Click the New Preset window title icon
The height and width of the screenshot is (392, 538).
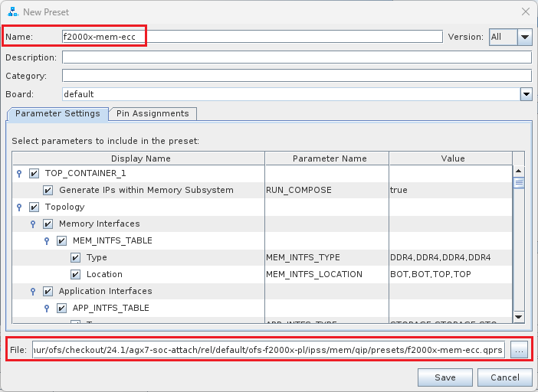pyautogui.click(x=11, y=11)
